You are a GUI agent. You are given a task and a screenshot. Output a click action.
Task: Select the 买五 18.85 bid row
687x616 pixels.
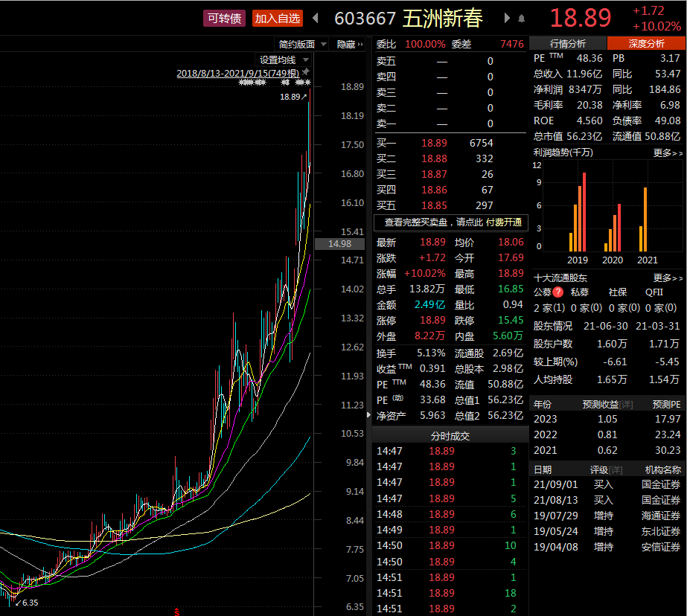pyautogui.click(x=450, y=205)
